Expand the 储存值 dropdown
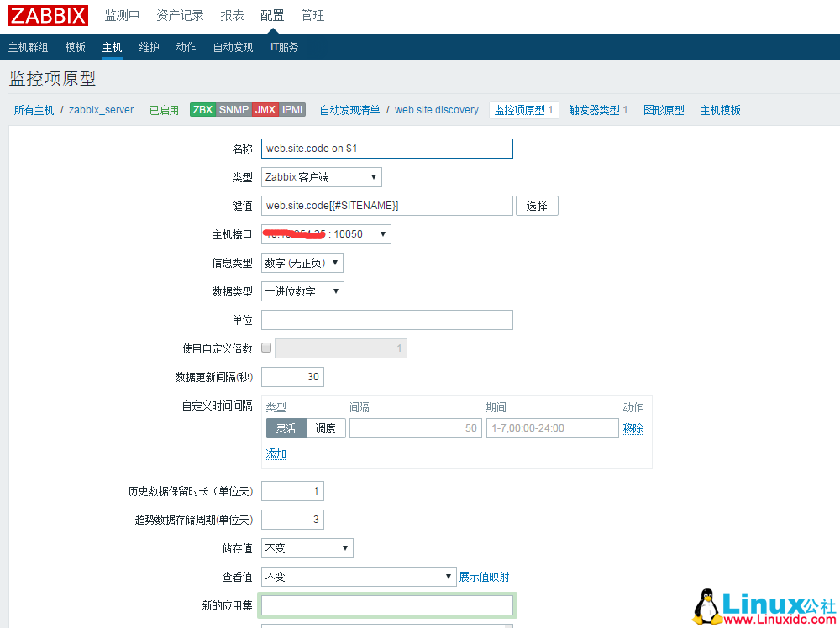This screenshot has height=628, width=840. 307,548
